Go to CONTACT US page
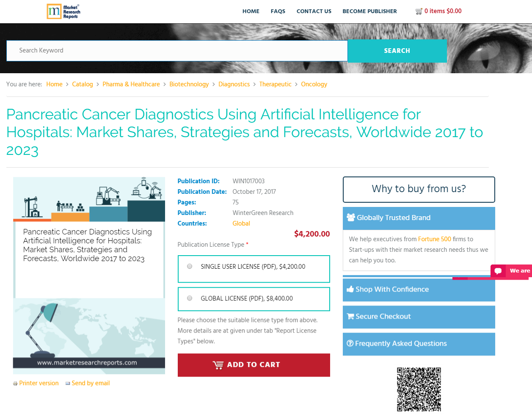The image size is (532, 416). click(x=314, y=11)
